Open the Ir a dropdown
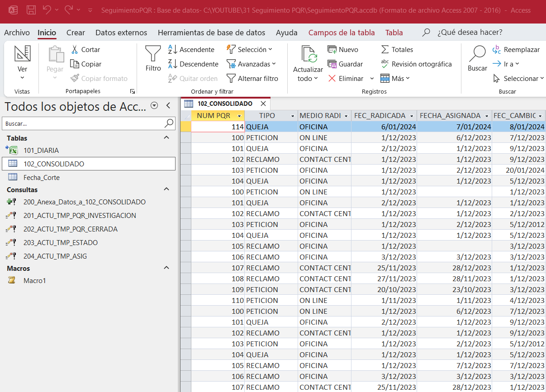This screenshot has width=546, height=392. click(506, 64)
